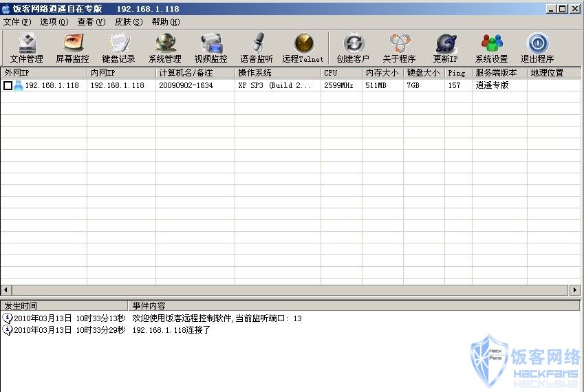The height and width of the screenshot is (392, 584).
Task: Click 事件内容 log column header
Action: 354,305
